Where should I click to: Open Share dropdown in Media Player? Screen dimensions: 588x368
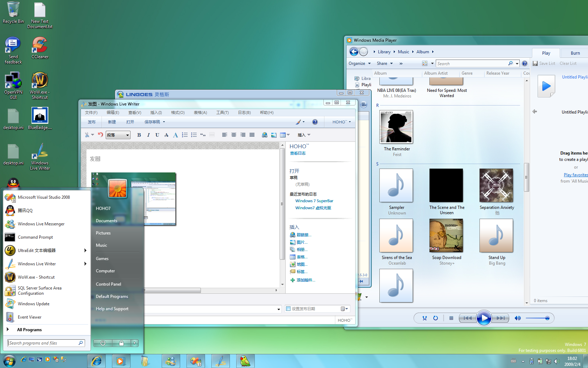(385, 63)
